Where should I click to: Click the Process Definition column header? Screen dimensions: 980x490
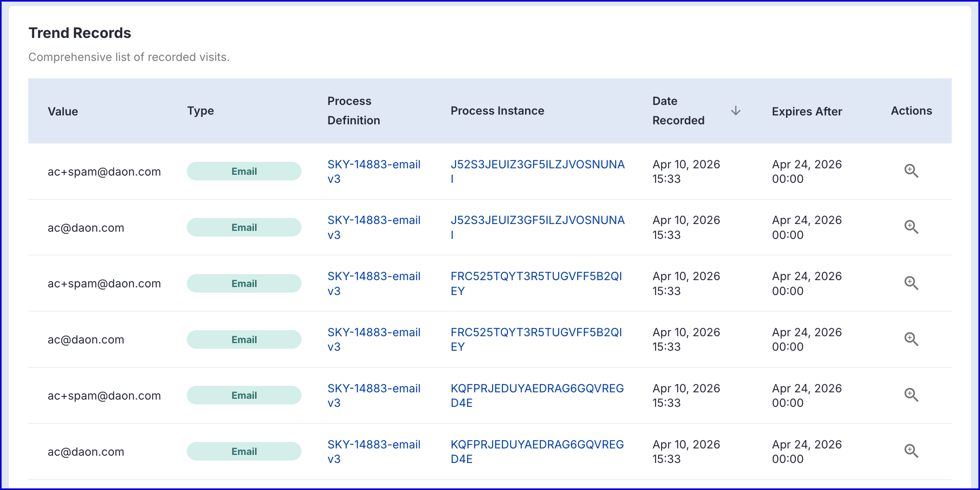[x=354, y=111]
